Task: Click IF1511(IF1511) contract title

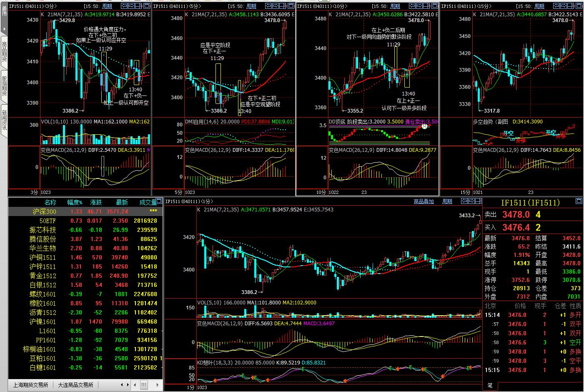Action: tap(530, 203)
